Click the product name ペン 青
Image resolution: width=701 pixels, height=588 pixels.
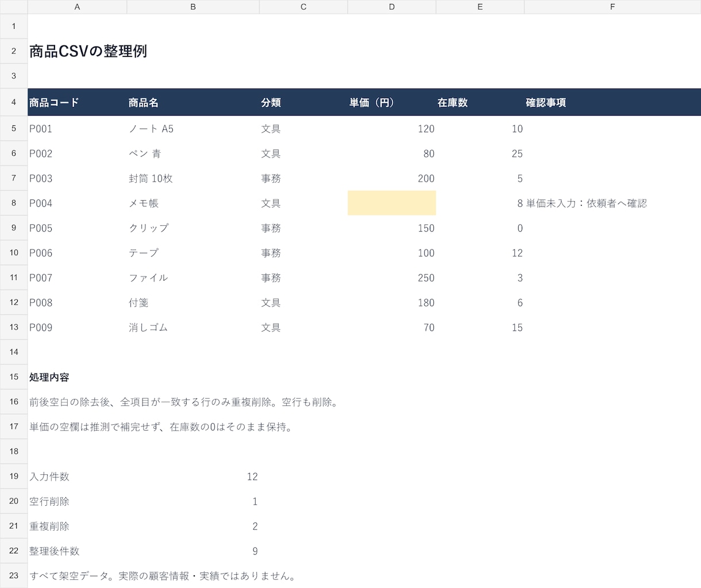tap(145, 153)
